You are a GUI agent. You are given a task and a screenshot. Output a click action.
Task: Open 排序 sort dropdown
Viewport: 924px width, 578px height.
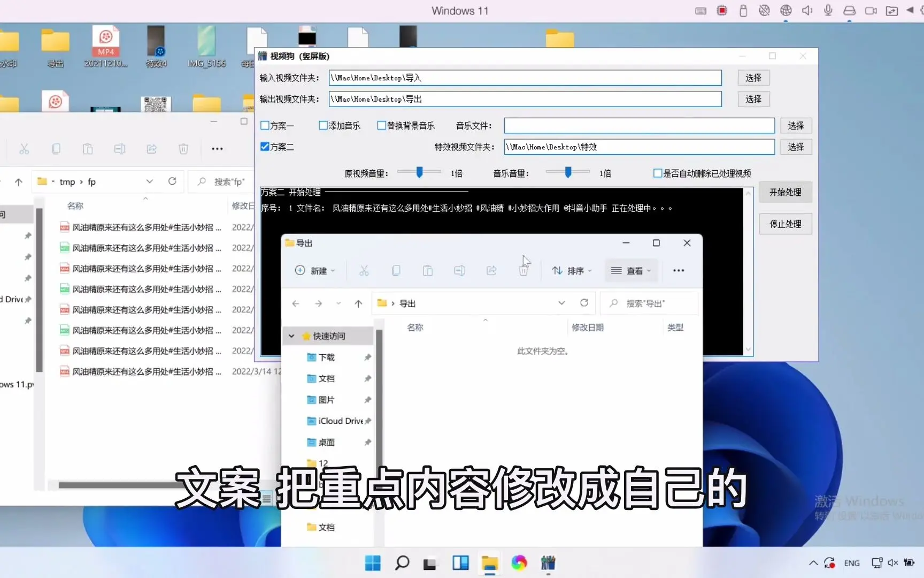572,271
